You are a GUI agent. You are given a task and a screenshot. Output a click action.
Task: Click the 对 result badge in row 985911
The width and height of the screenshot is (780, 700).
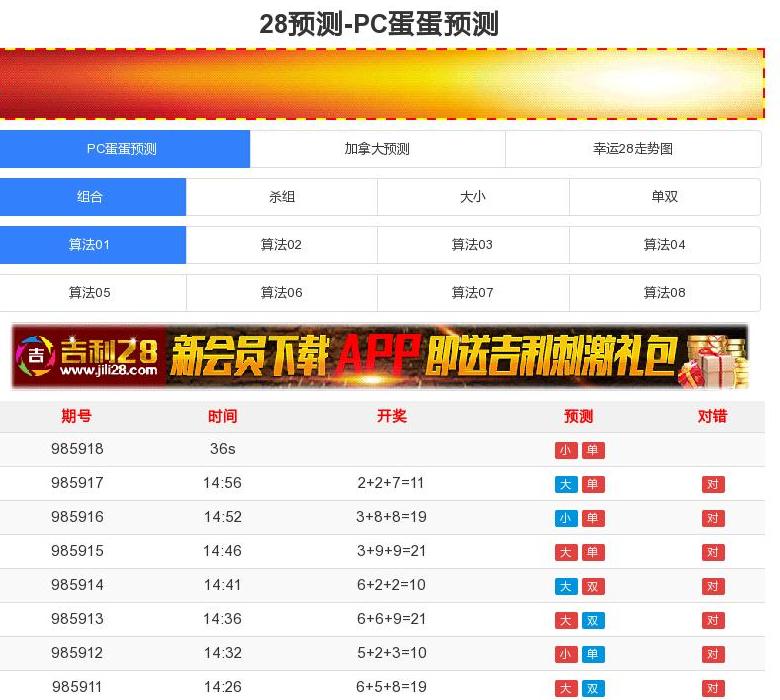click(x=713, y=689)
